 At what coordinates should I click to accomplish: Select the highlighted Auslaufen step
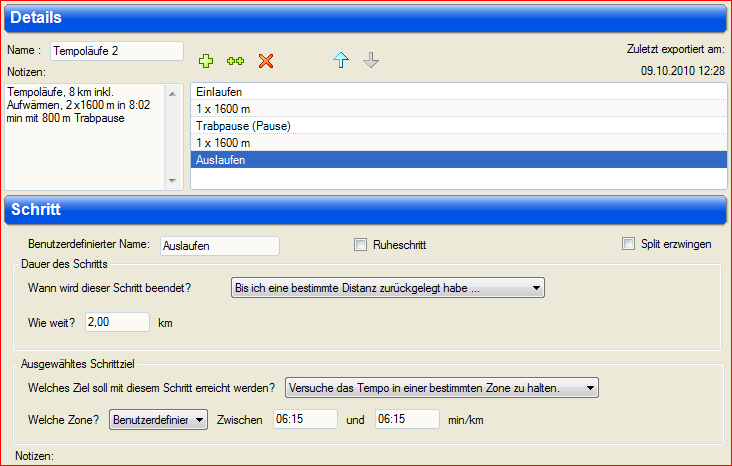click(x=458, y=160)
